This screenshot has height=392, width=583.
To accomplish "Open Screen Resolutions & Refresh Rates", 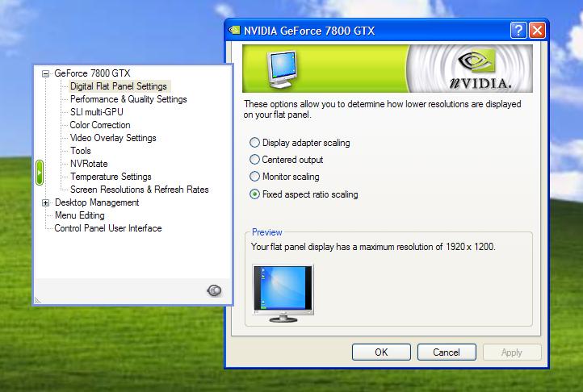I will coord(140,190).
